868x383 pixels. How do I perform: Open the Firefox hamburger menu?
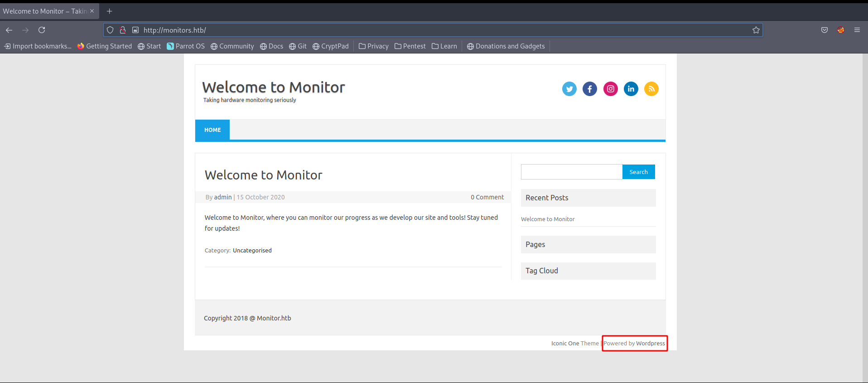(x=857, y=30)
